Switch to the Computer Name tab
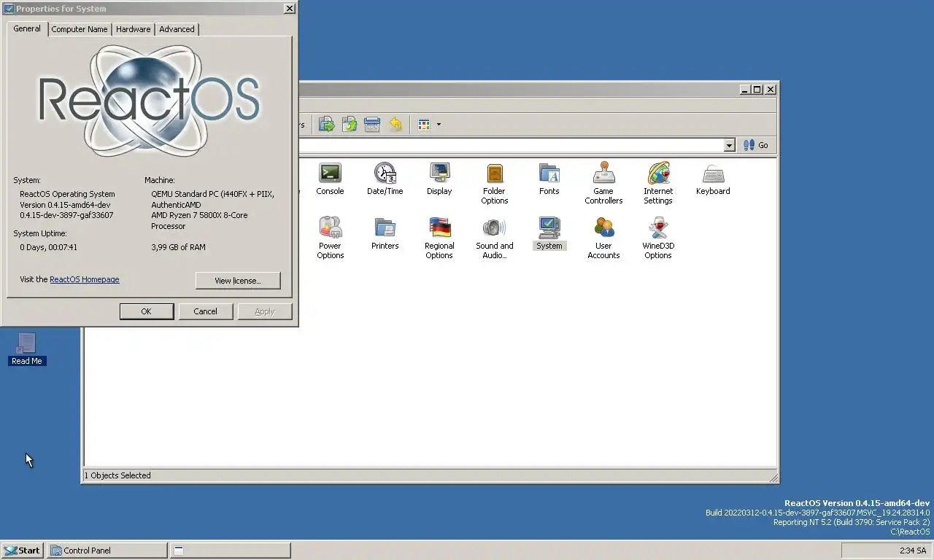This screenshot has height=560, width=934. click(x=80, y=29)
